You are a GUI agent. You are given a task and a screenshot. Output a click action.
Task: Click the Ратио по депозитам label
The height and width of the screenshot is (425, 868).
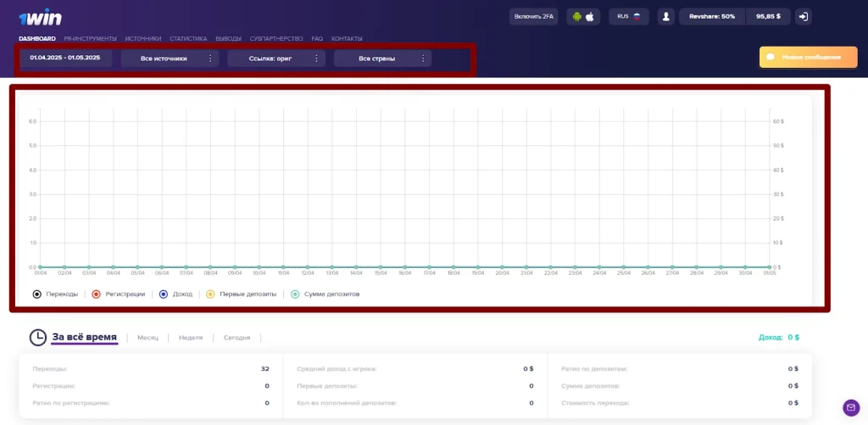tap(594, 368)
